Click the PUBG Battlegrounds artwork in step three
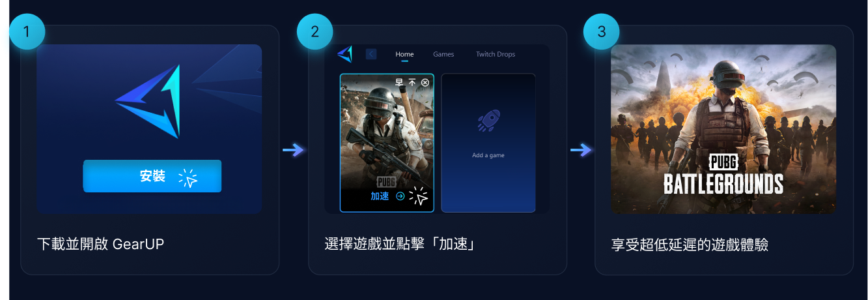 coord(723,129)
